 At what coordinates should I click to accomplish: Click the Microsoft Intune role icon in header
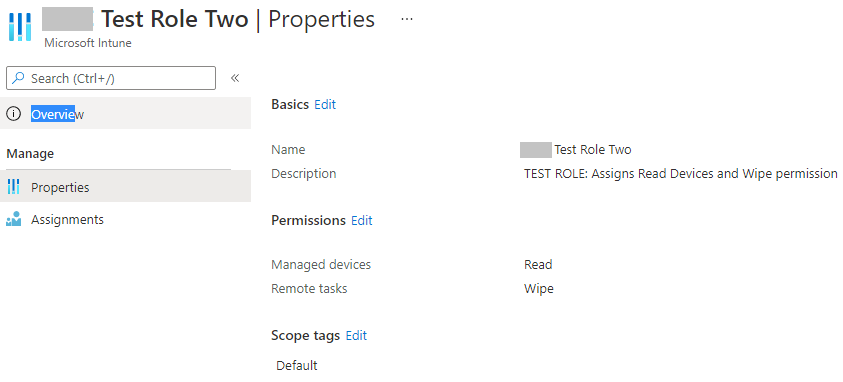pos(20,27)
